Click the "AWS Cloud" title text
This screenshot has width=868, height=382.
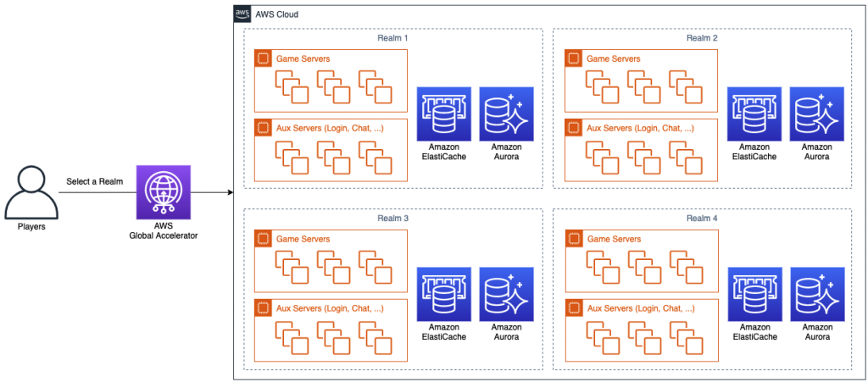point(277,14)
